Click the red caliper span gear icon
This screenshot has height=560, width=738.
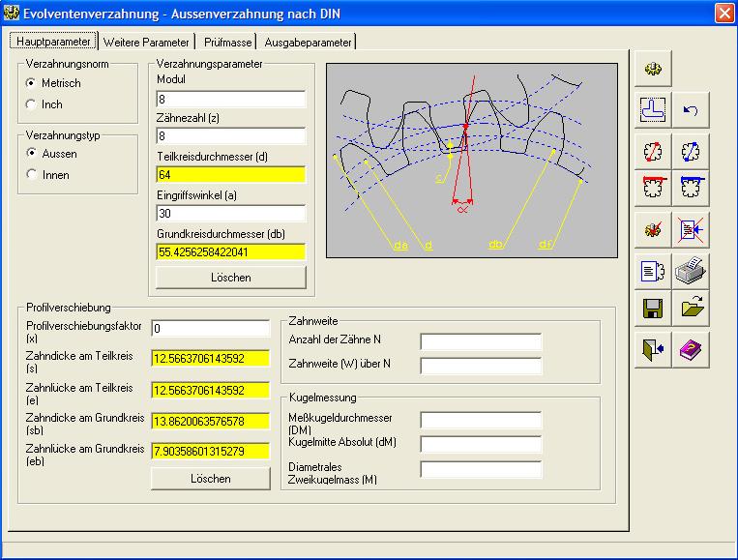point(653,188)
